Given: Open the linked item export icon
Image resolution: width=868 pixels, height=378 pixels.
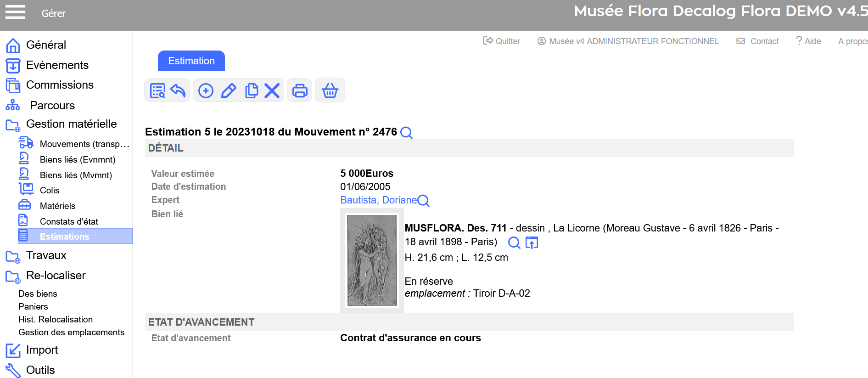Looking at the screenshot, I should click(532, 243).
